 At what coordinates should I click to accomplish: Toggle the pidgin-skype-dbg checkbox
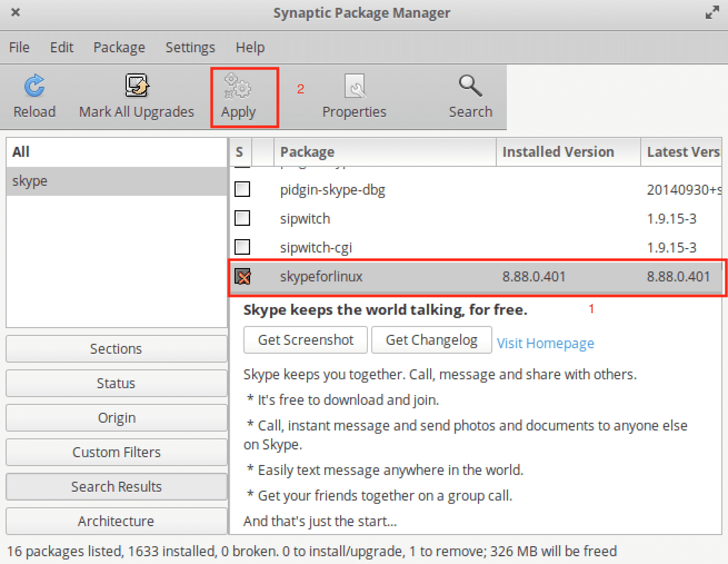click(x=242, y=190)
